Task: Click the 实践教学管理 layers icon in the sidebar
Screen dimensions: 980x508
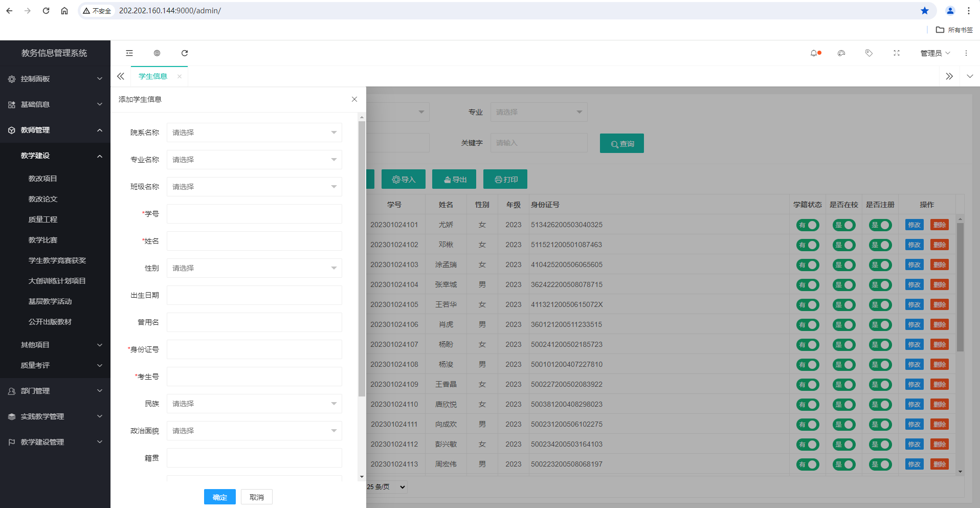Action: click(x=12, y=416)
